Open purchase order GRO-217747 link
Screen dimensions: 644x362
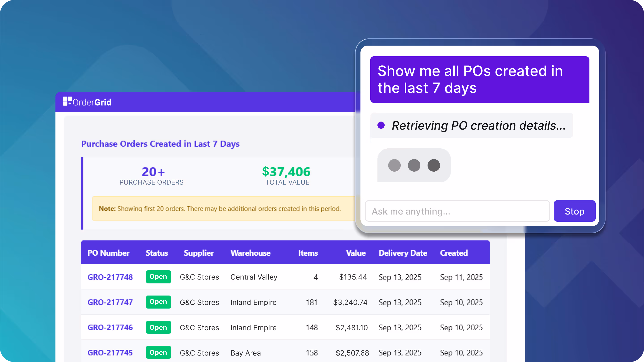110,302
